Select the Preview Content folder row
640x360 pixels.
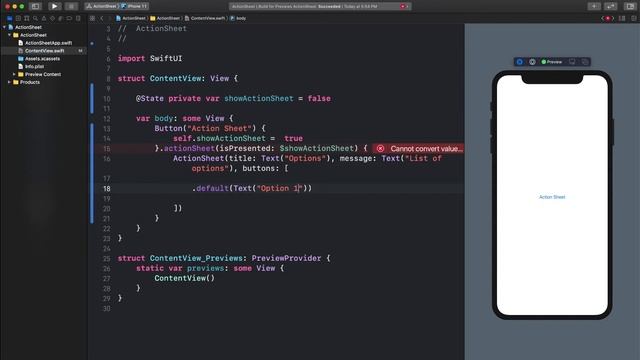[43, 74]
